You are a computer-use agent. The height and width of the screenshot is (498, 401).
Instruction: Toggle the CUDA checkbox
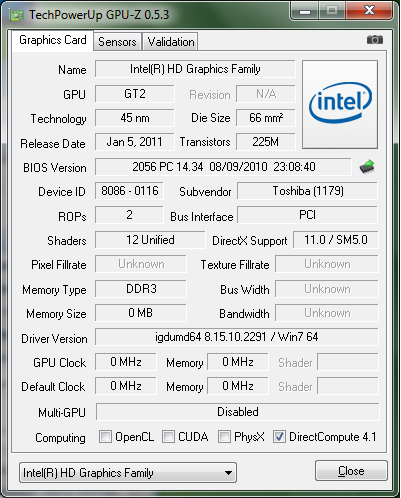168,436
